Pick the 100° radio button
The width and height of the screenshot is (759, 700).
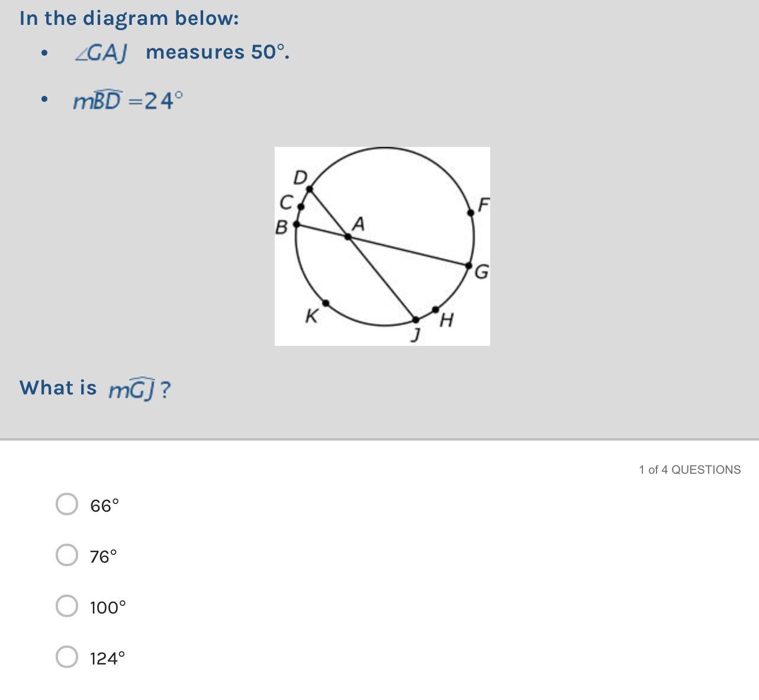coord(67,606)
